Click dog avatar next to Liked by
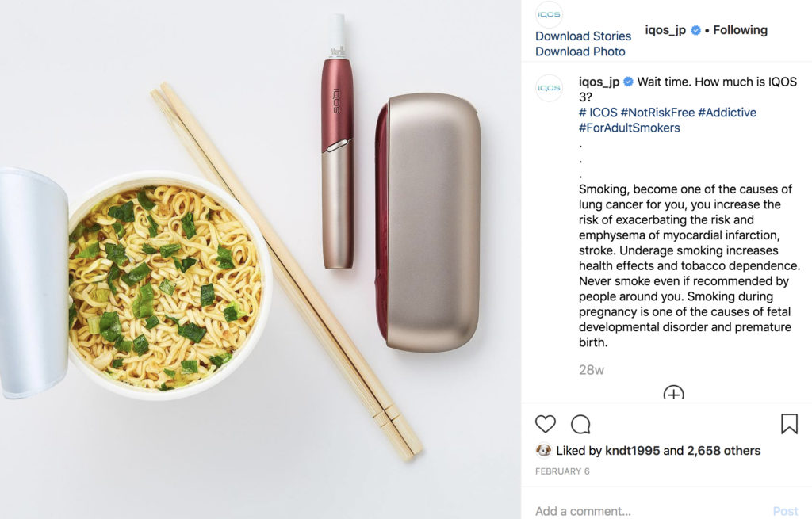This screenshot has height=519, width=812. tap(543, 451)
